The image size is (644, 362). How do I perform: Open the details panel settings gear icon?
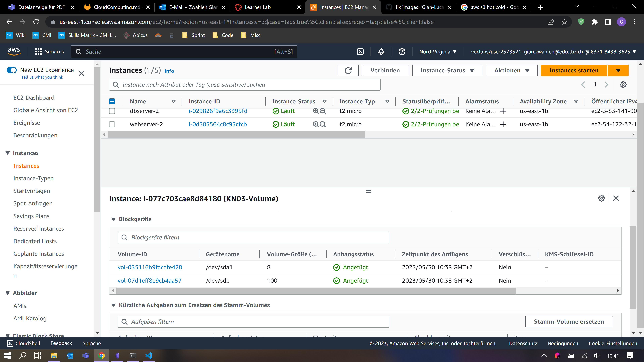click(x=601, y=198)
